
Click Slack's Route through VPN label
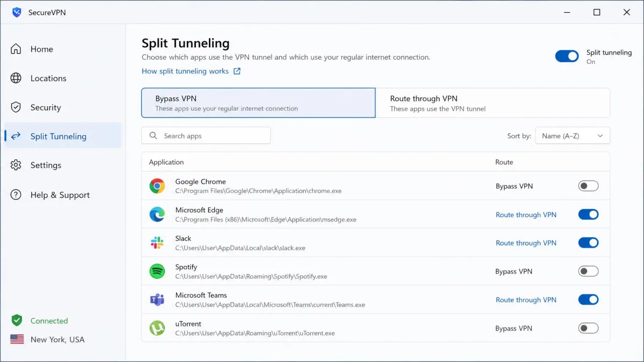pyautogui.click(x=526, y=243)
